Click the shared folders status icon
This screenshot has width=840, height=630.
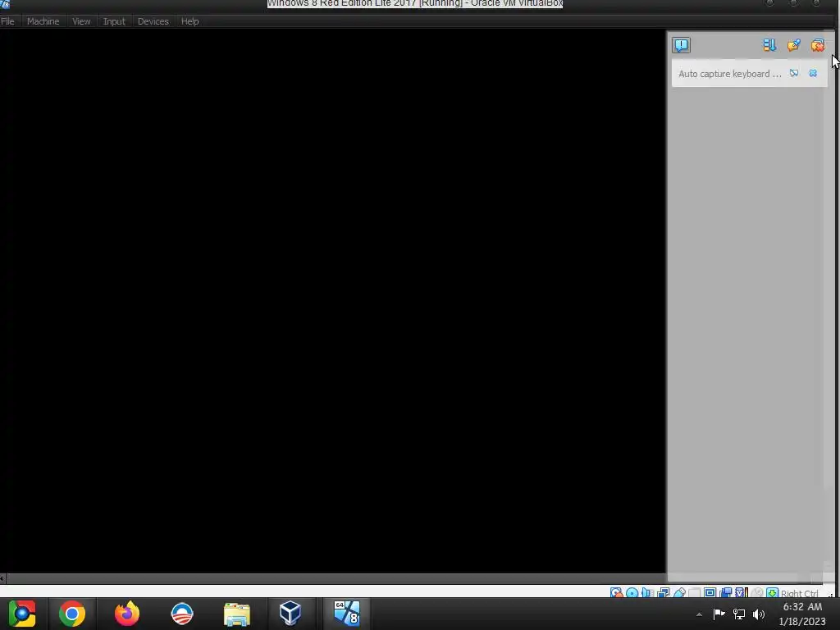click(x=694, y=593)
